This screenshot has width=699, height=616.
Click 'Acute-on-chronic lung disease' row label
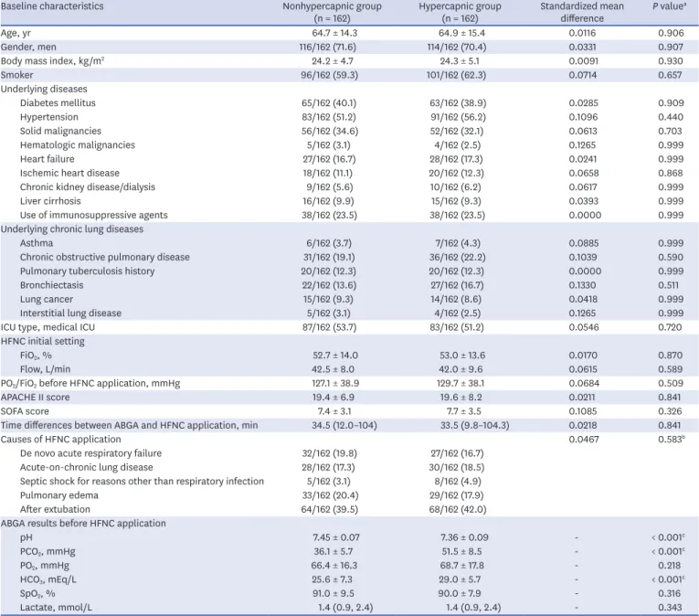pyautogui.click(x=86, y=467)
